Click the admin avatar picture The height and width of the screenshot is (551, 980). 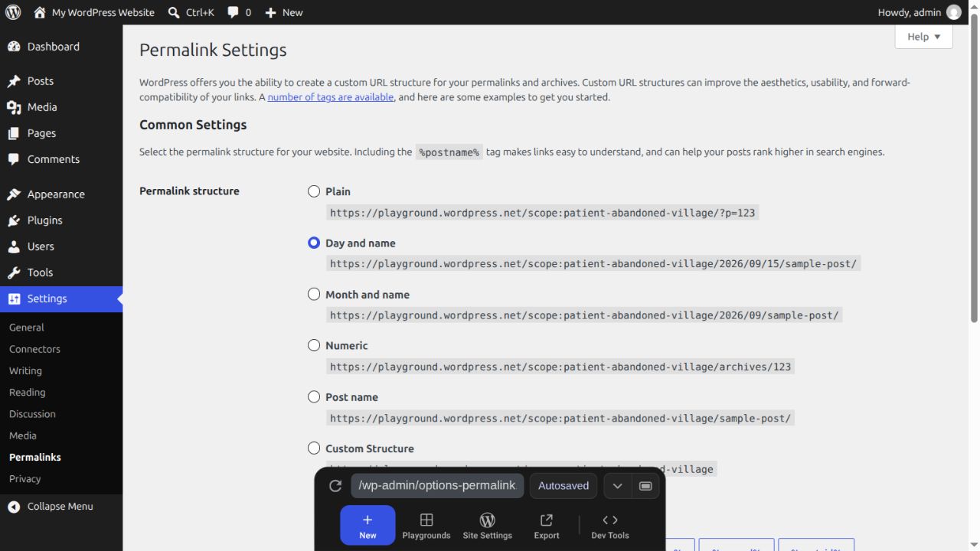[953, 12]
